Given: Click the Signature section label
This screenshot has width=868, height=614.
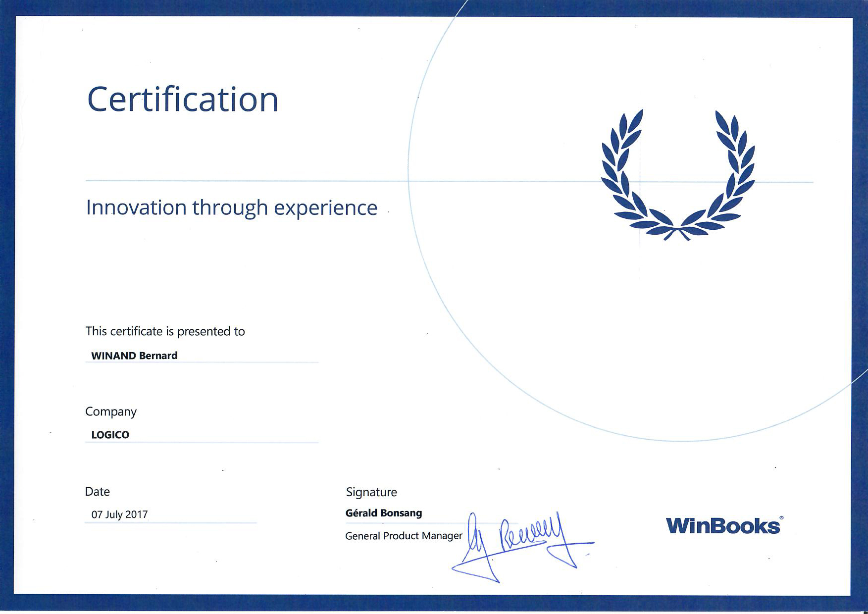Looking at the screenshot, I should 371,492.
